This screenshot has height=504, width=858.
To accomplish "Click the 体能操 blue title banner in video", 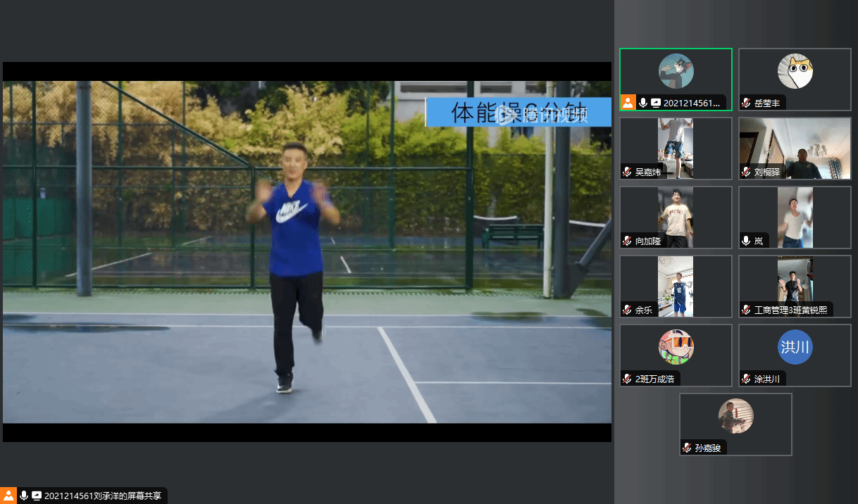I will pos(518,113).
